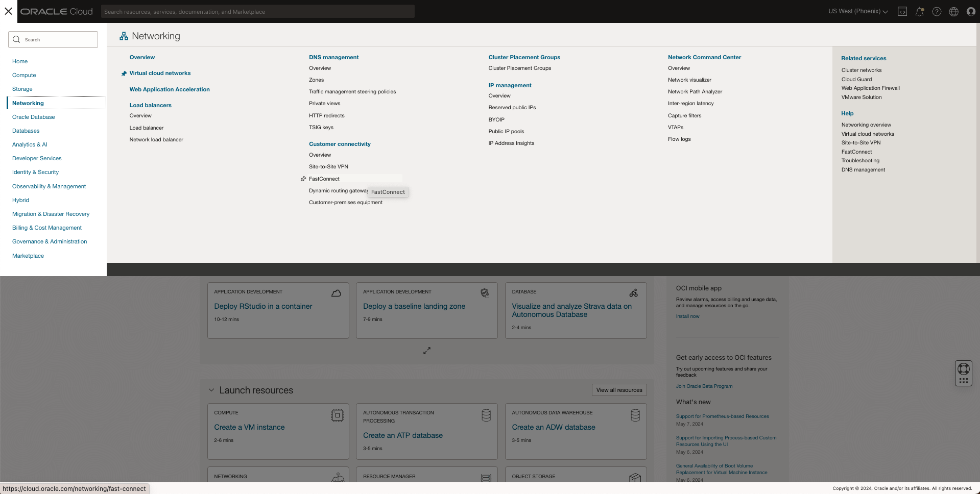Open Cloud Shell developer tools icon
The width and height of the screenshot is (980, 494).
click(x=902, y=11)
